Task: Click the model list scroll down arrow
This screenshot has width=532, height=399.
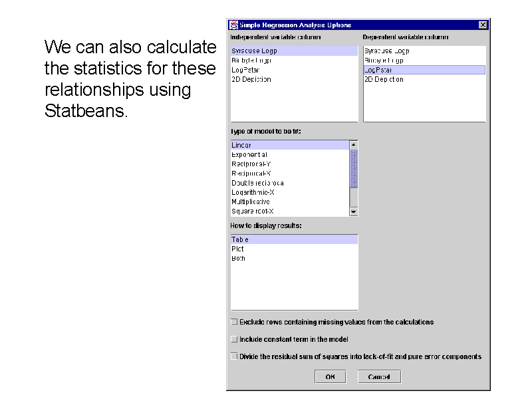Action: (x=354, y=211)
